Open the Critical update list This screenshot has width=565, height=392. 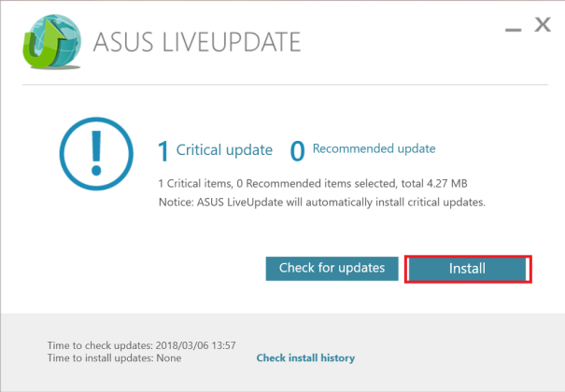224,149
